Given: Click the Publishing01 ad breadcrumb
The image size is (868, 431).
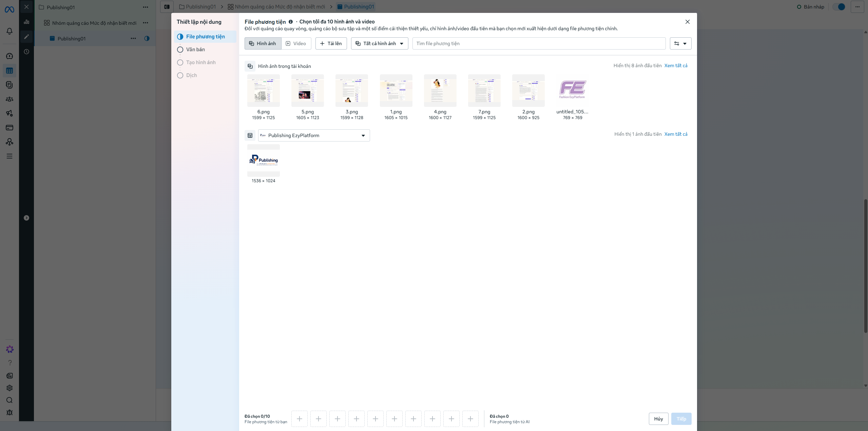Looking at the screenshot, I should pos(356,7).
